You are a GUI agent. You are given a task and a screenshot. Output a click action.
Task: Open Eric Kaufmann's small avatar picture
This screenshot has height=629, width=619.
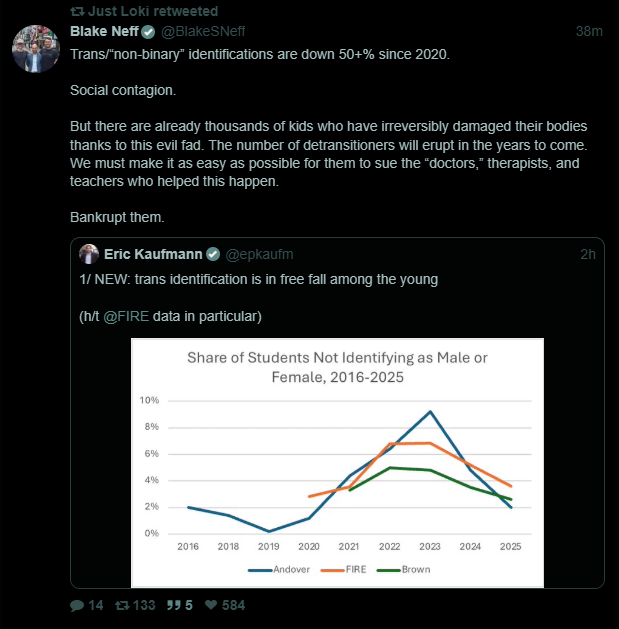(x=89, y=254)
